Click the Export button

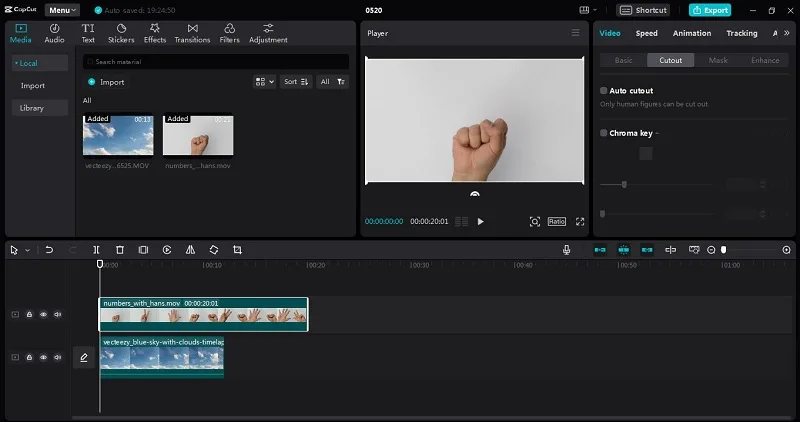point(710,10)
